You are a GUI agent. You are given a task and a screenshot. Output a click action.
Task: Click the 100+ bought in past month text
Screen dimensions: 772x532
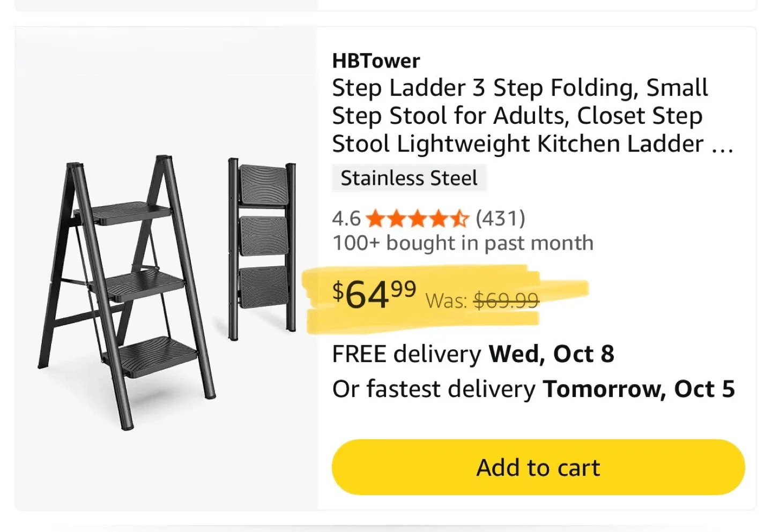coord(463,242)
